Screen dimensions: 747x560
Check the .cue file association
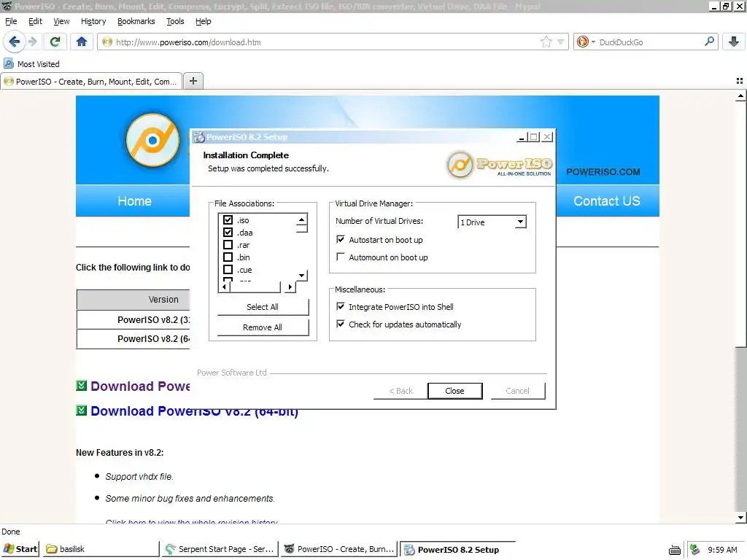[228, 270]
